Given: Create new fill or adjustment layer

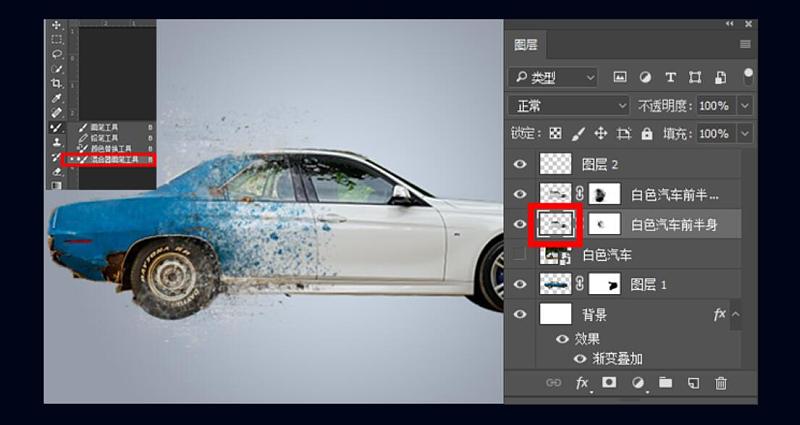Looking at the screenshot, I should click(x=638, y=383).
